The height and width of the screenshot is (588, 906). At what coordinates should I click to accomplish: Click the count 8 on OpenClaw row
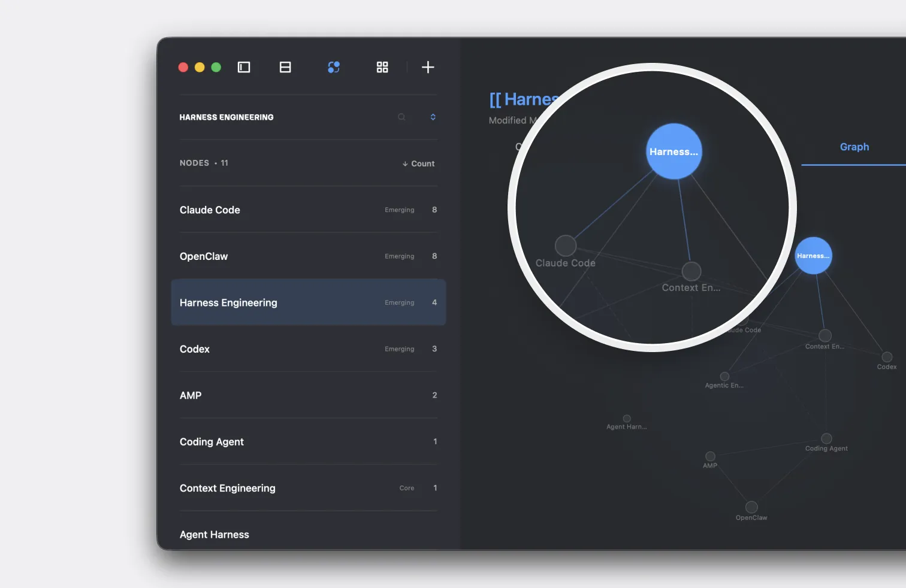pos(434,256)
